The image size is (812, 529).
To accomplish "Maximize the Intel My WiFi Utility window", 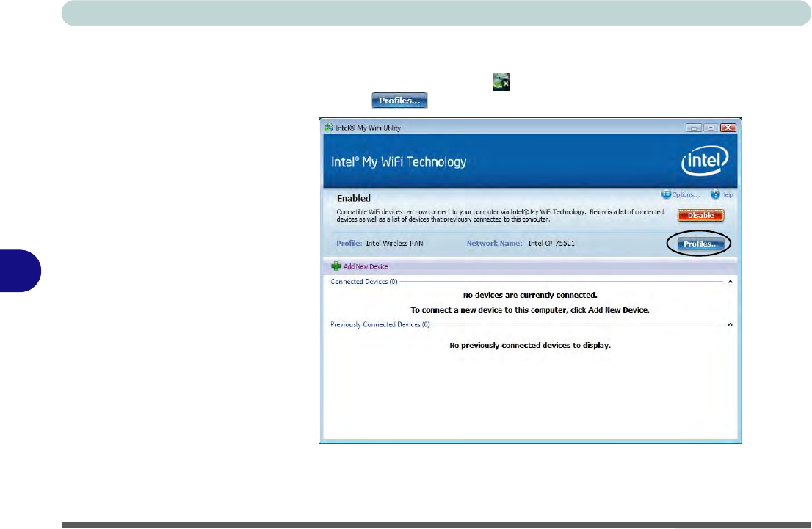I will point(711,128).
